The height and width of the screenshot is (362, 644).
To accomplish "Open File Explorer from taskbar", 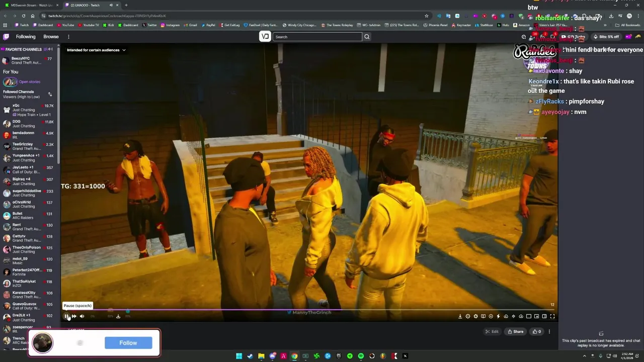I will pos(261,356).
